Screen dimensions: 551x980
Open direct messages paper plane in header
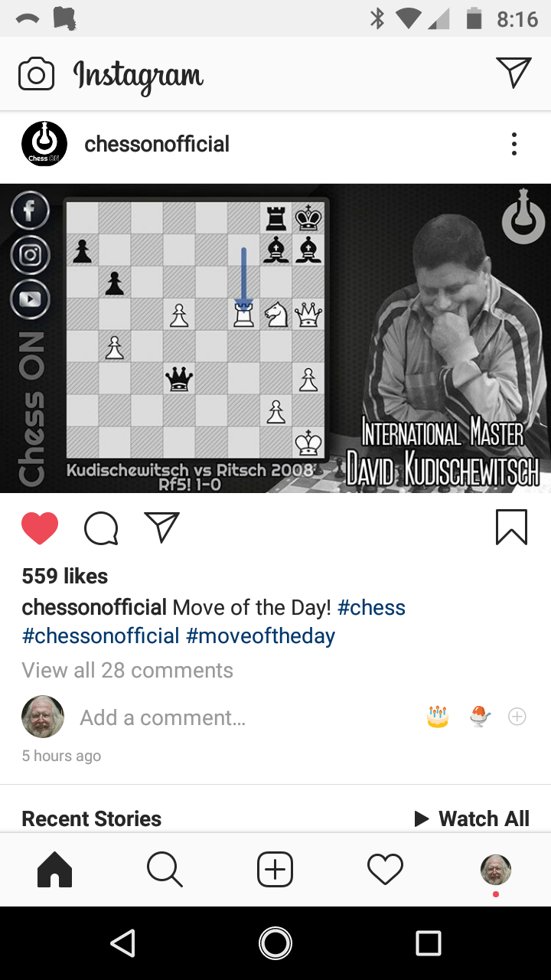point(514,73)
